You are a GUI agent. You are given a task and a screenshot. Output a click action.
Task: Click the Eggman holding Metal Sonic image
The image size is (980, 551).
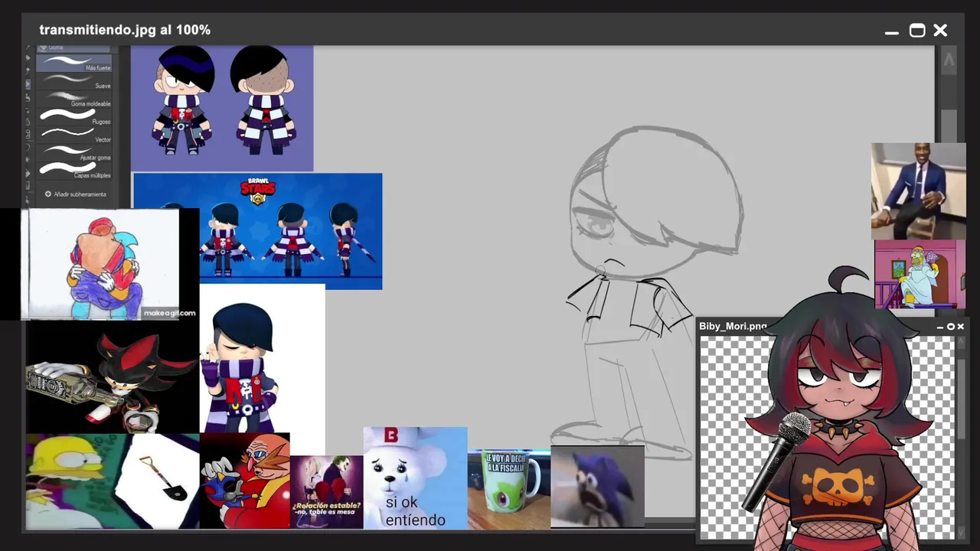245,481
